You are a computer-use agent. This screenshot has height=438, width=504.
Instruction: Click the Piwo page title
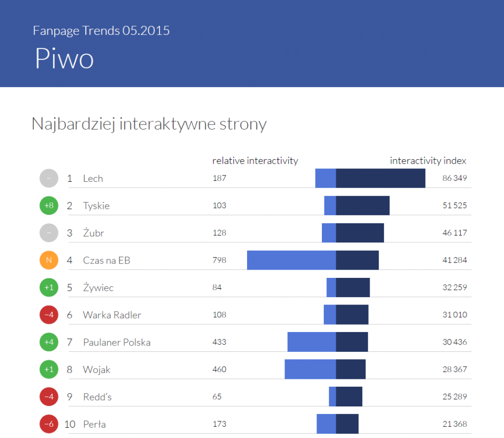click(x=64, y=59)
